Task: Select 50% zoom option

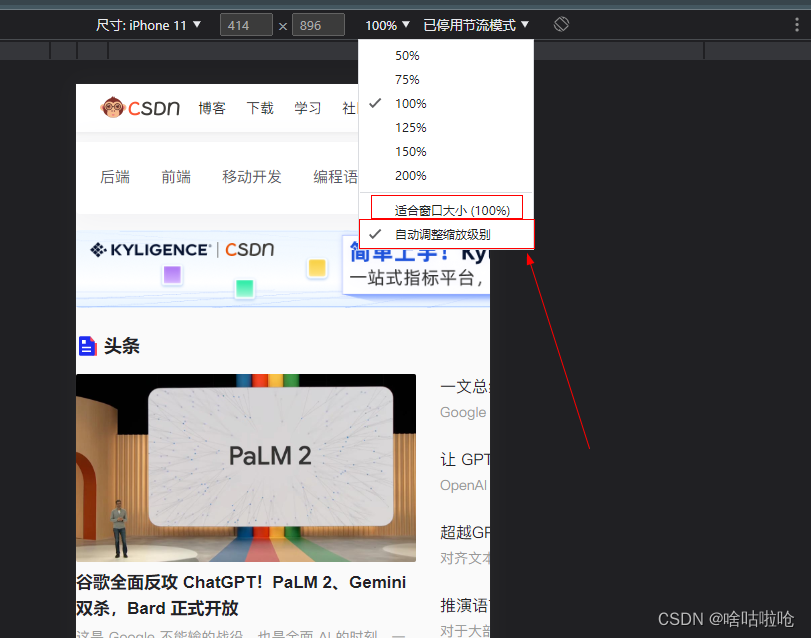Action: pyautogui.click(x=446, y=55)
